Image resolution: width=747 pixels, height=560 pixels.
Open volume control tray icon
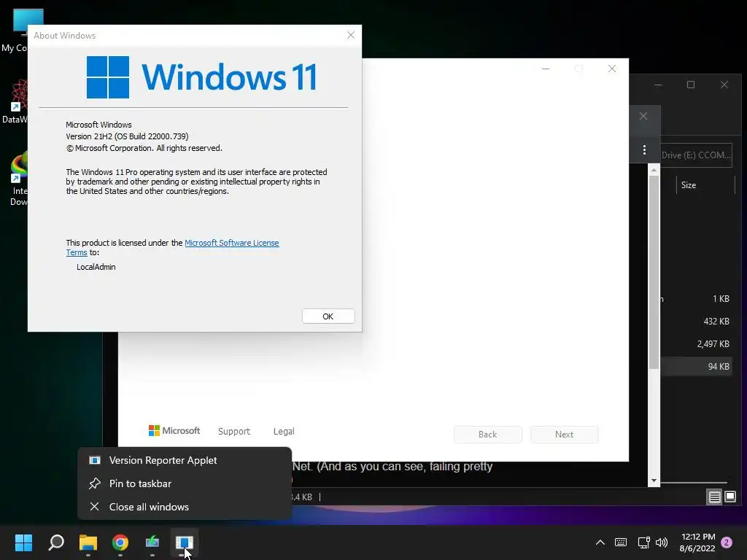[x=662, y=542]
